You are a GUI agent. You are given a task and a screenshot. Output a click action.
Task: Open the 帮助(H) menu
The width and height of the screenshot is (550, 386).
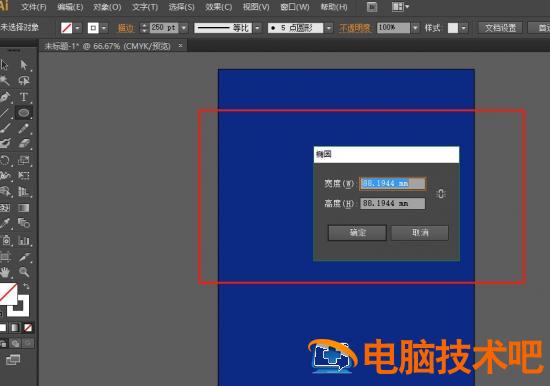coord(334,7)
